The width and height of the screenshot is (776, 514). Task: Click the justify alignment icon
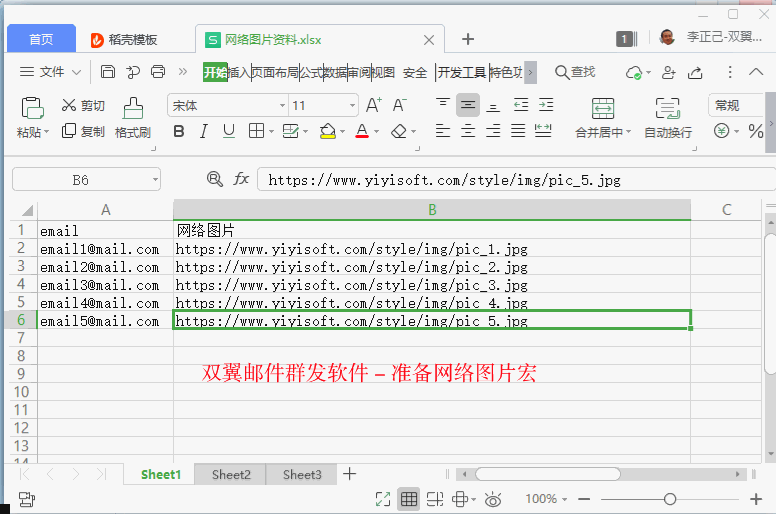point(518,131)
